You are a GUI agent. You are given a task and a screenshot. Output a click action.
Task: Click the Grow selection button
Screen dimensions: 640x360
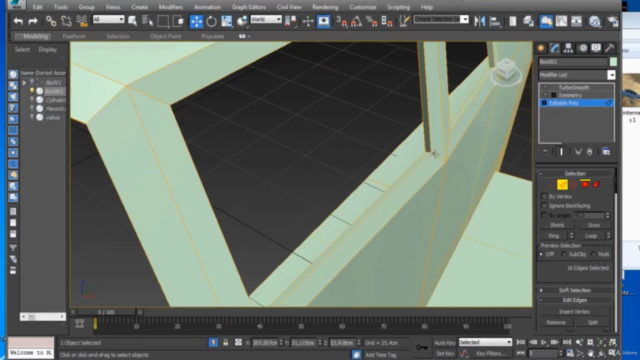[594, 225]
